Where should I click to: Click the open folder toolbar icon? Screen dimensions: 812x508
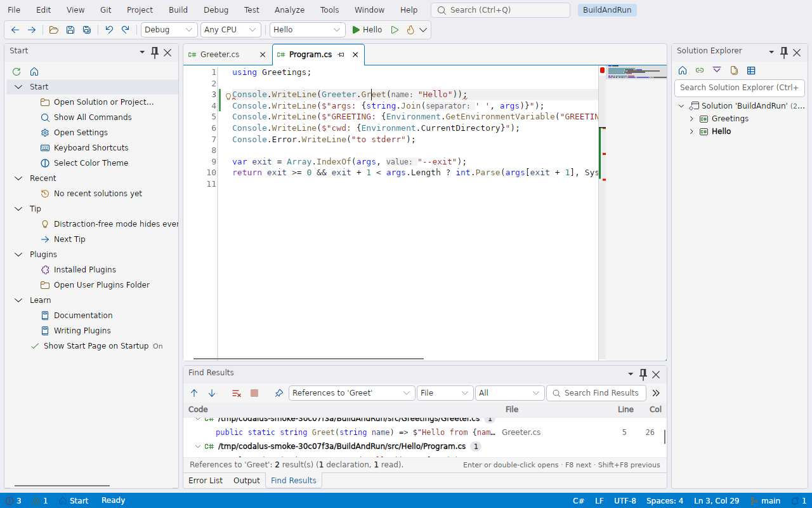tap(54, 30)
